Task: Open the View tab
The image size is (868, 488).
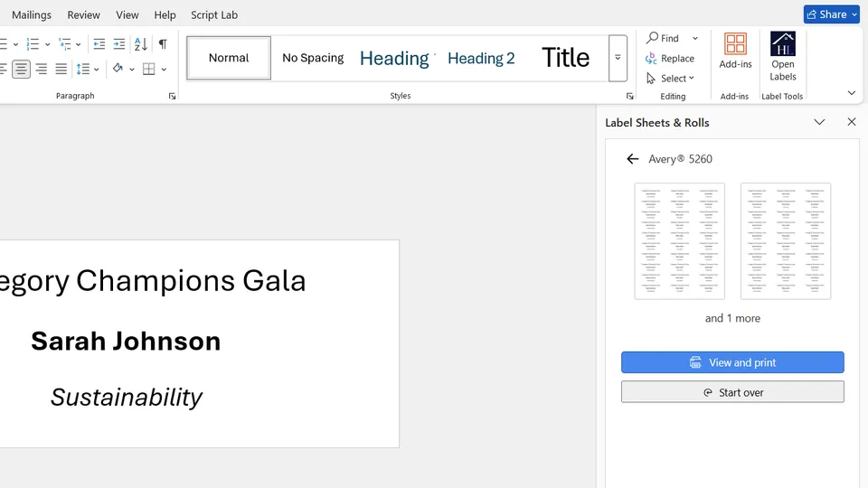Action: pos(127,15)
